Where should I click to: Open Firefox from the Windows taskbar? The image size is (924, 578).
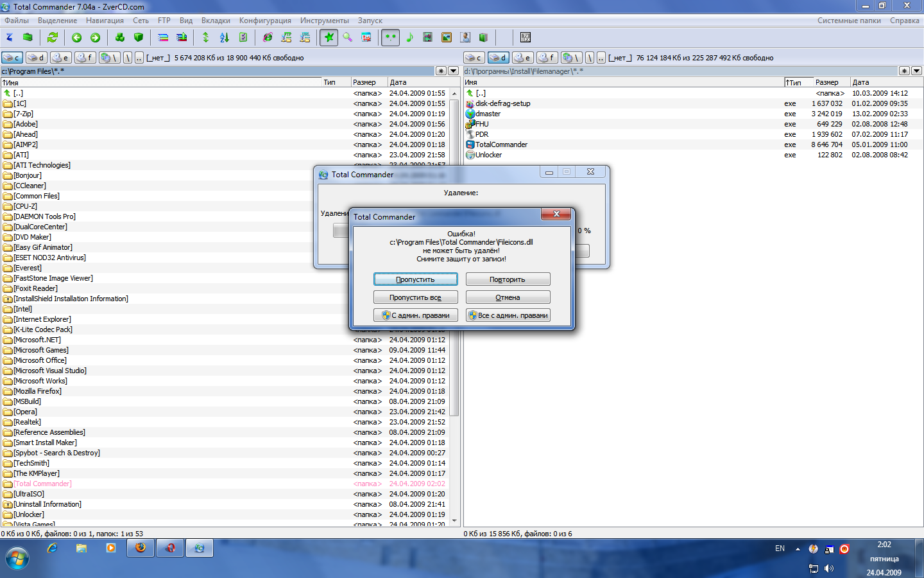[x=141, y=548]
